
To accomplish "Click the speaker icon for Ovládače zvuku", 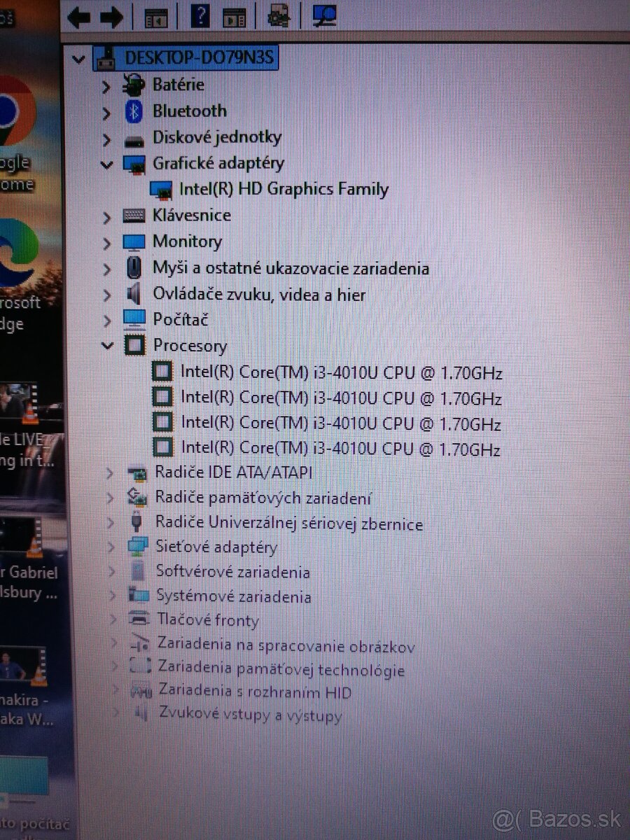I will coord(134,294).
